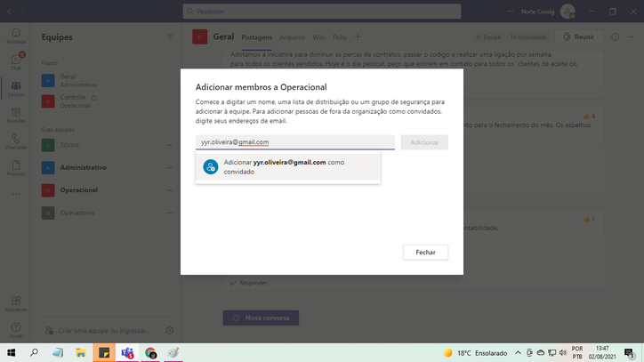Click the profile avatar at top

coord(568,12)
